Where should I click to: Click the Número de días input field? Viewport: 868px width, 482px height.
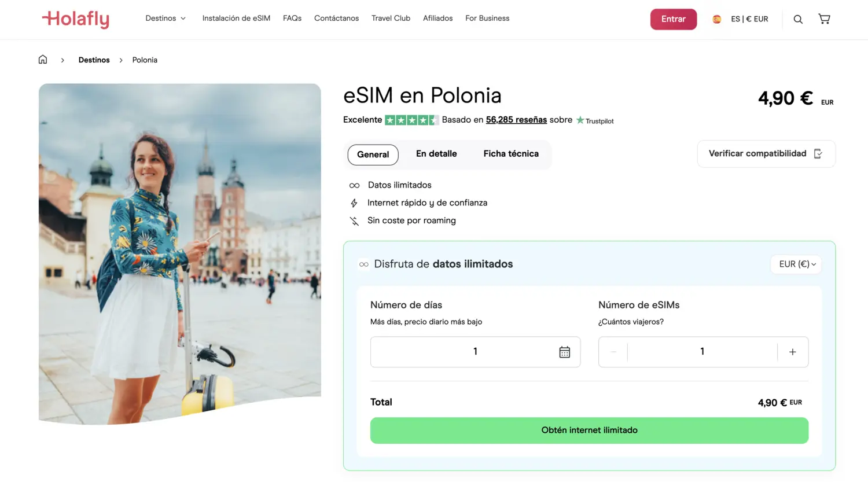click(475, 351)
